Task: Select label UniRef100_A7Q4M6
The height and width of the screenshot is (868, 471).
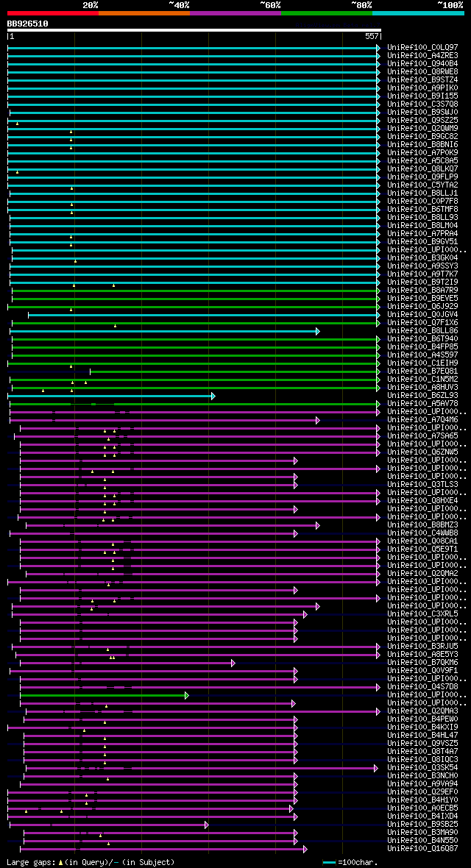Action: coord(422,419)
